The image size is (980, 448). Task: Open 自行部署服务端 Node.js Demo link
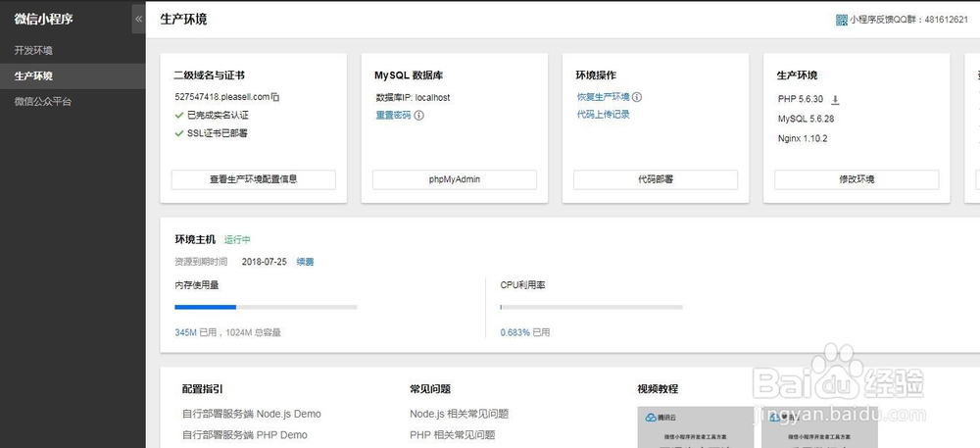click(x=251, y=414)
